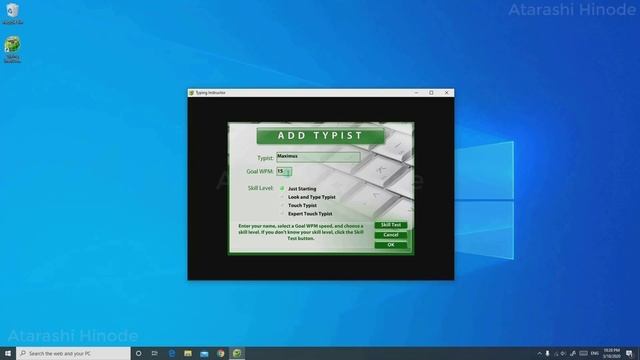Cancel the Add Typist dialog
640x360 pixels.
pos(391,235)
